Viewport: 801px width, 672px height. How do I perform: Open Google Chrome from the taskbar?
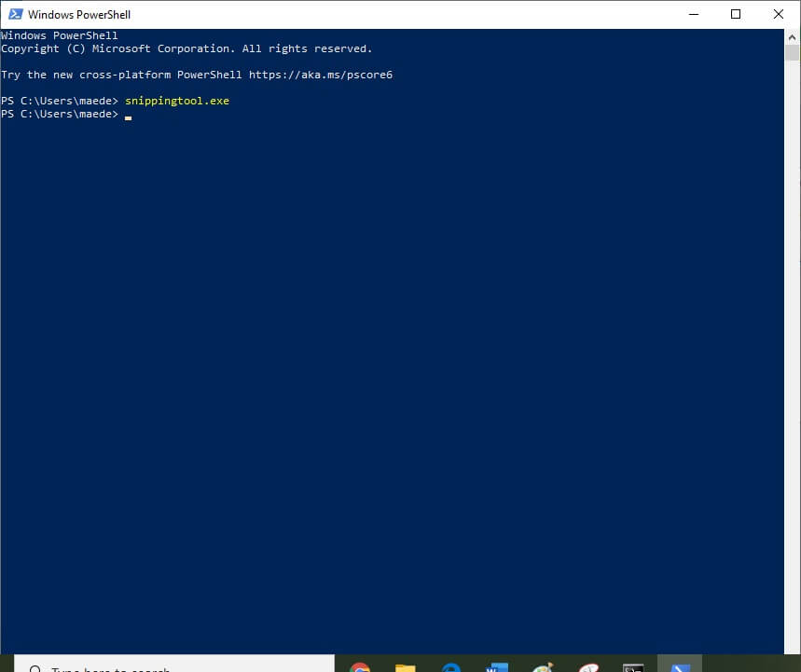point(360,667)
